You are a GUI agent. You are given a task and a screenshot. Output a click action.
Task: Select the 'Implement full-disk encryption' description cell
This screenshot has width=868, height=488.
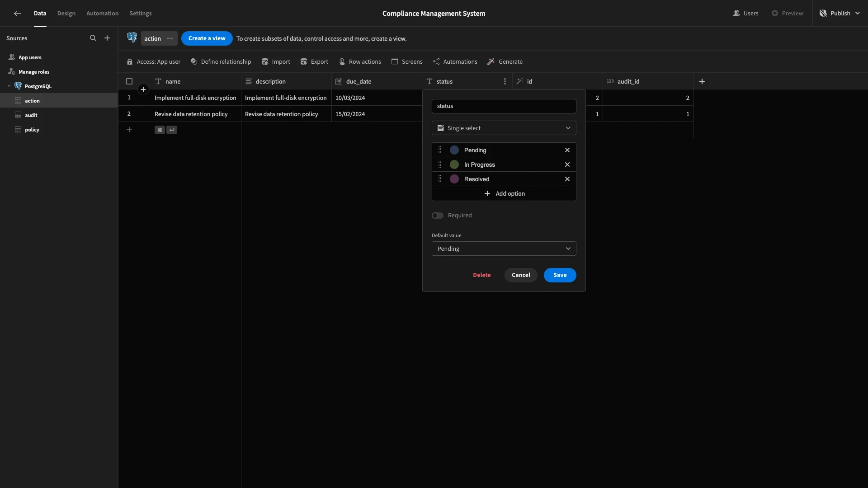pyautogui.click(x=286, y=98)
